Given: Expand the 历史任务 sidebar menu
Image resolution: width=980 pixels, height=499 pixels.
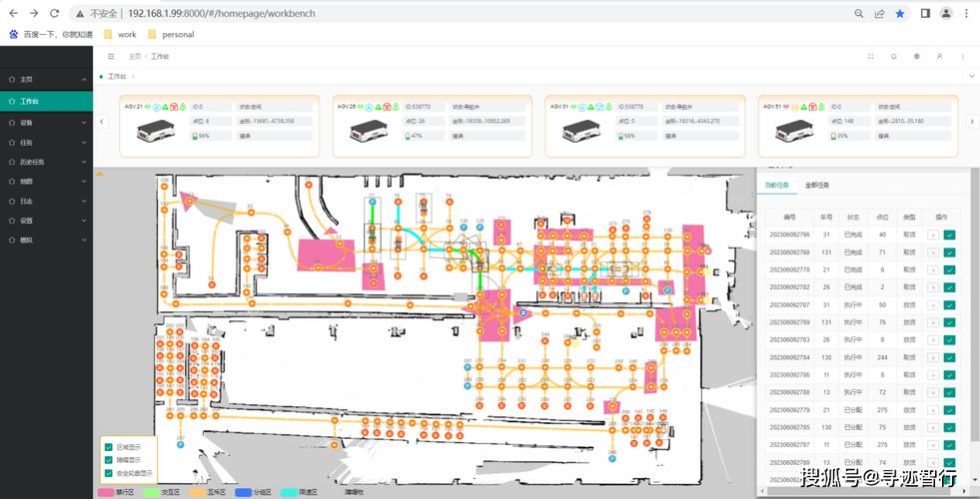Looking at the screenshot, I should coord(46,162).
